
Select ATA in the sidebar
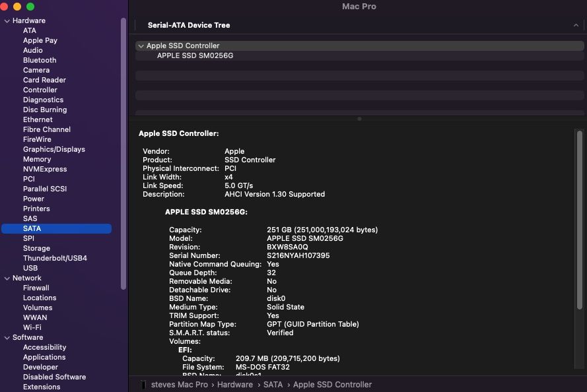(x=30, y=30)
